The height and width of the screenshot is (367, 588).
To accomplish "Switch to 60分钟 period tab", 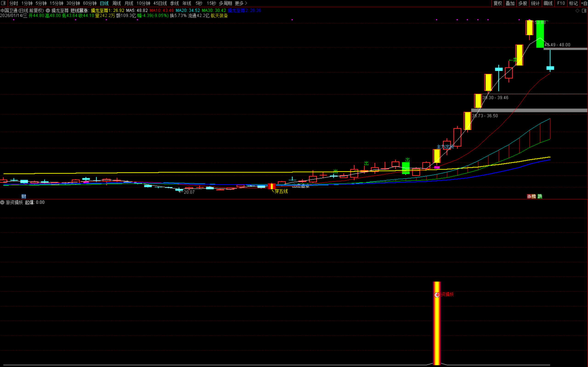I will tap(90, 3).
